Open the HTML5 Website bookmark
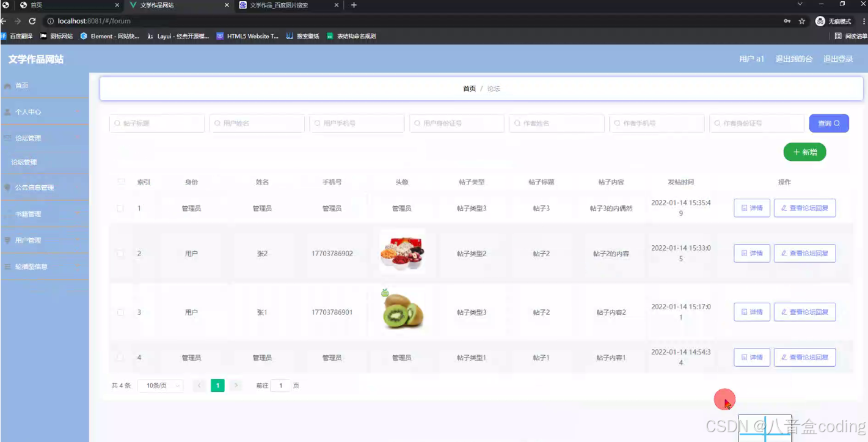The height and width of the screenshot is (442, 868). 248,36
